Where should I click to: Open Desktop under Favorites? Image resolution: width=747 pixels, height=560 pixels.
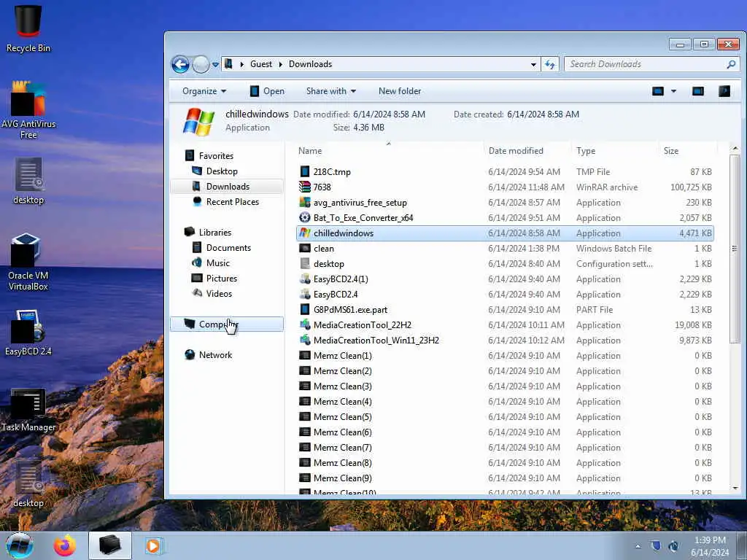[222, 171]
